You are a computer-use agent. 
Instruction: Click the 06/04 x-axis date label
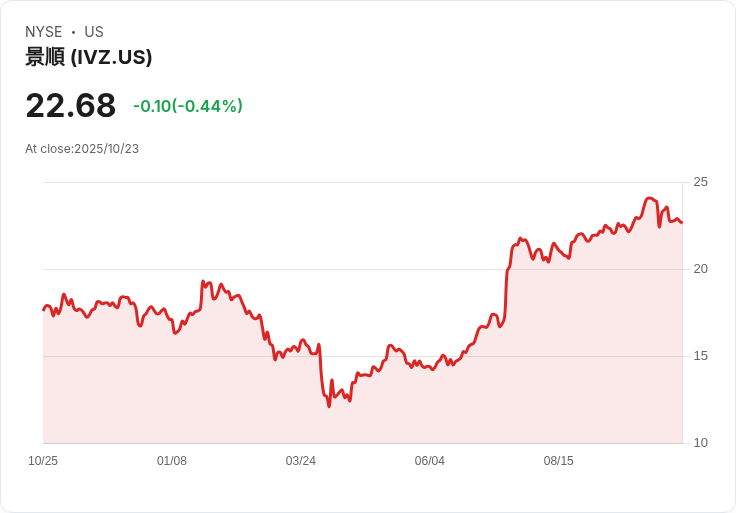429,461
